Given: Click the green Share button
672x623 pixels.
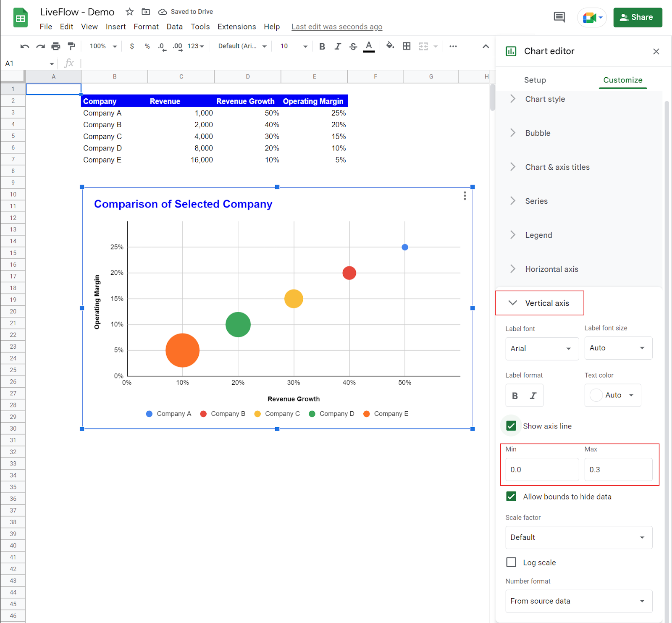Looking at the screenshot, I should [x=638, y=17].
